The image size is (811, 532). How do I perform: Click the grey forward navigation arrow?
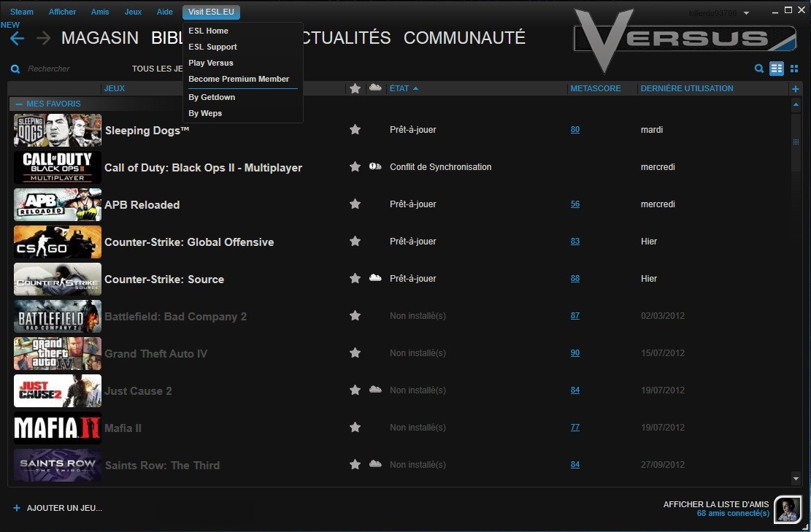(x=44, y=38)
